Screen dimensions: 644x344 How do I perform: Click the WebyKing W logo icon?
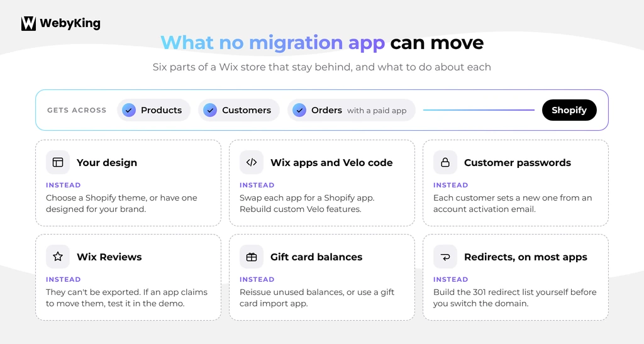pos(28,23)
